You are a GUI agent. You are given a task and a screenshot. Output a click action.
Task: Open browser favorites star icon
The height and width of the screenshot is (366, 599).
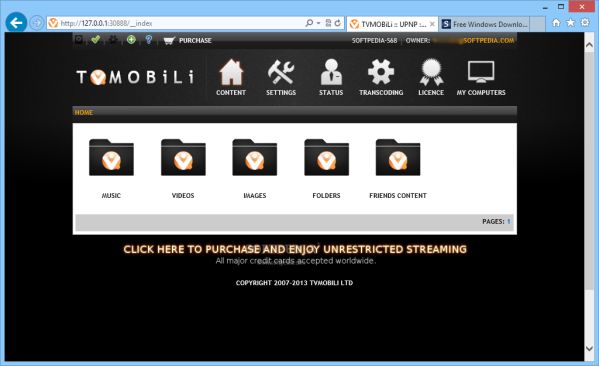click(x=570, y=23)
